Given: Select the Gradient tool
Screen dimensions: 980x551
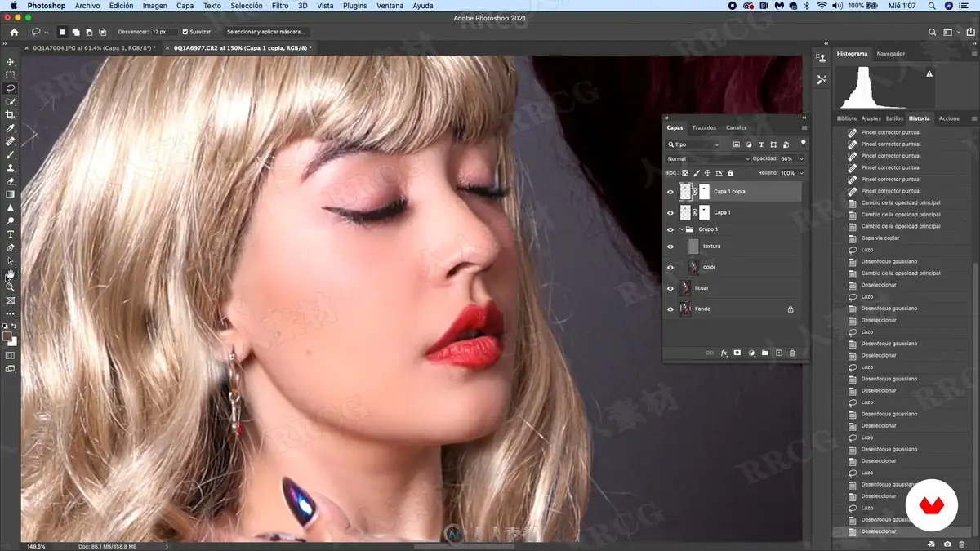Looking at the screenshot, I should pos(11,194).
